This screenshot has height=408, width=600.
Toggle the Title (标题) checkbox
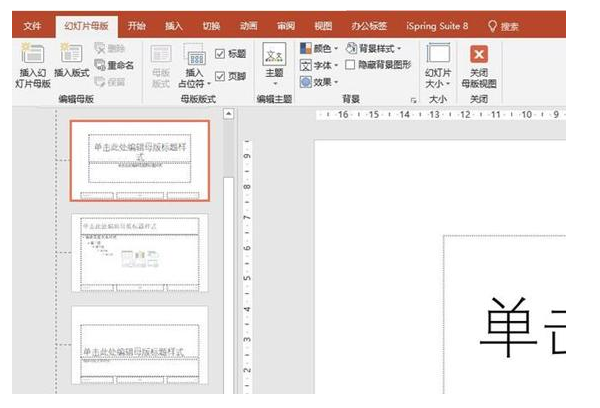pyautogui.click(x=220, y=55)
